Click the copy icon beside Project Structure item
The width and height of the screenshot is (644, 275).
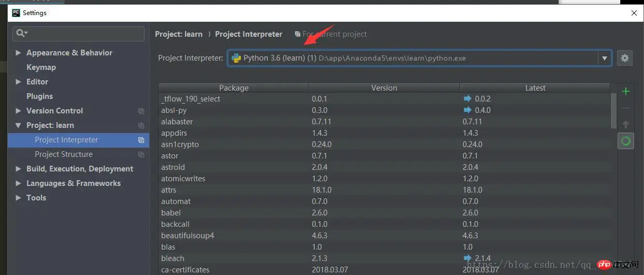pos(141,154)
